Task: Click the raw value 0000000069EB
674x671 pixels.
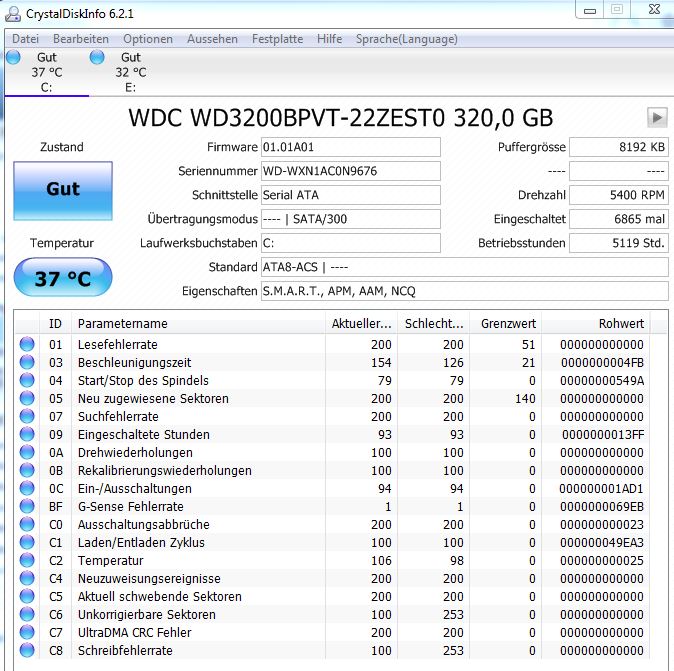Action: tap(602, 507)
